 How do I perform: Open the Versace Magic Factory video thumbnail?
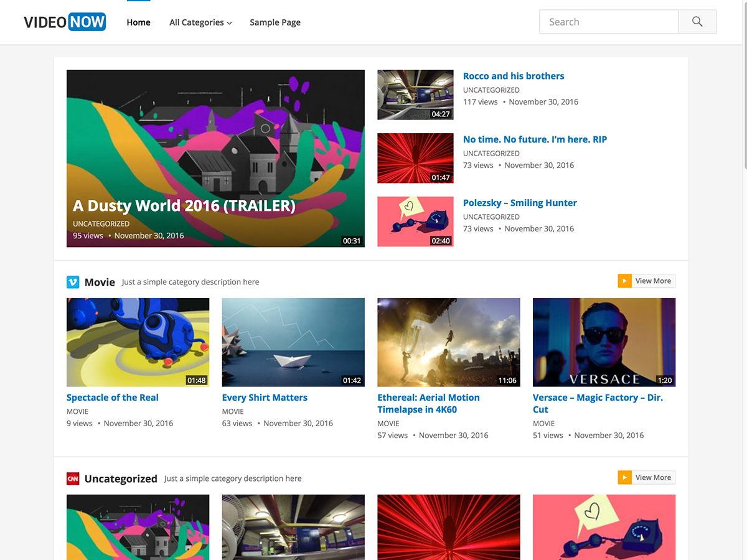click(604, 342)
